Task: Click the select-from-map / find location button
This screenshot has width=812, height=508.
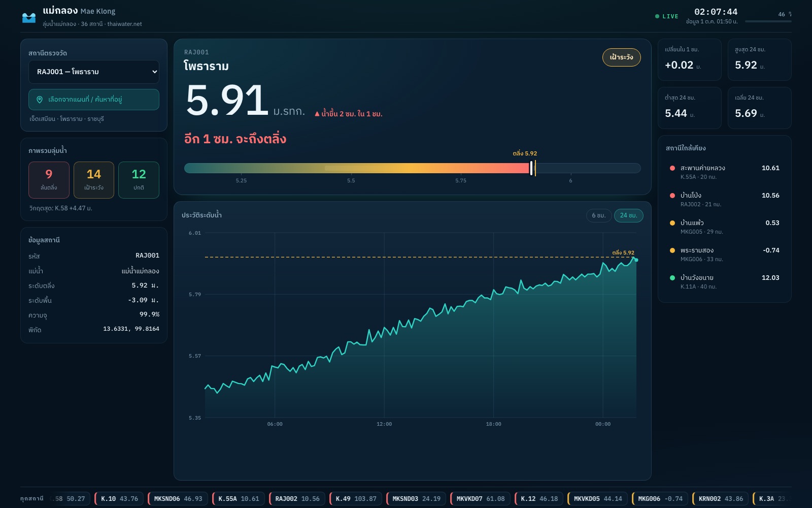Action: [94, 100]
